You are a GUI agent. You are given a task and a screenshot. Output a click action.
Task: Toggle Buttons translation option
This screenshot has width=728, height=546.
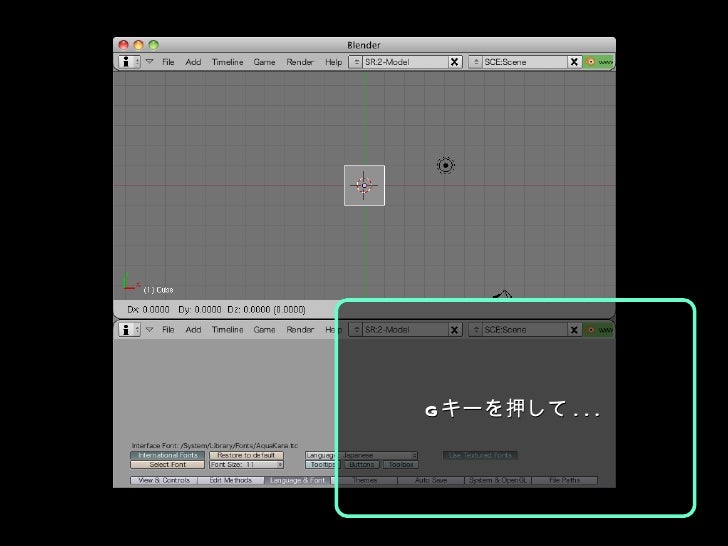coord(361,465)
